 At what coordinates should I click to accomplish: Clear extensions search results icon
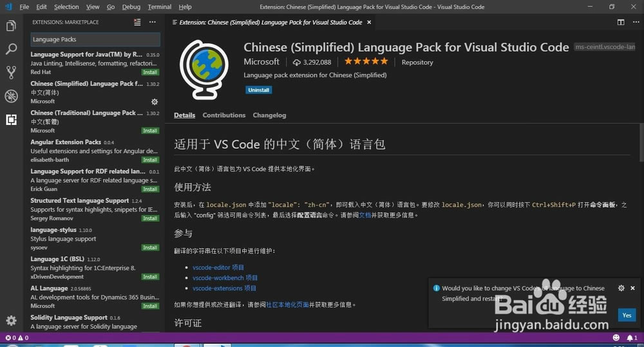[x=137, y=22]
